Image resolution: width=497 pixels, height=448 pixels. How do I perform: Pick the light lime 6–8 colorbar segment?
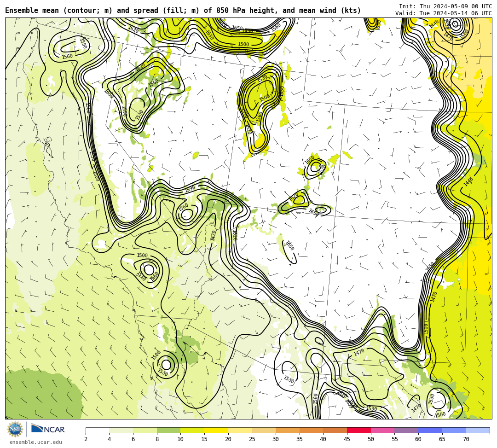145,430
